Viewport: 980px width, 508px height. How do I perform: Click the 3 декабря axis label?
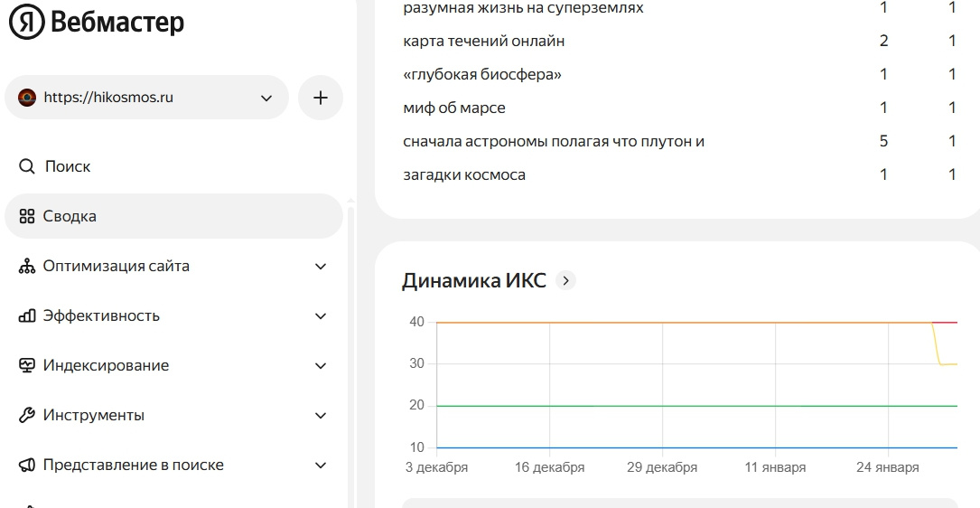[x=436, y=467]
